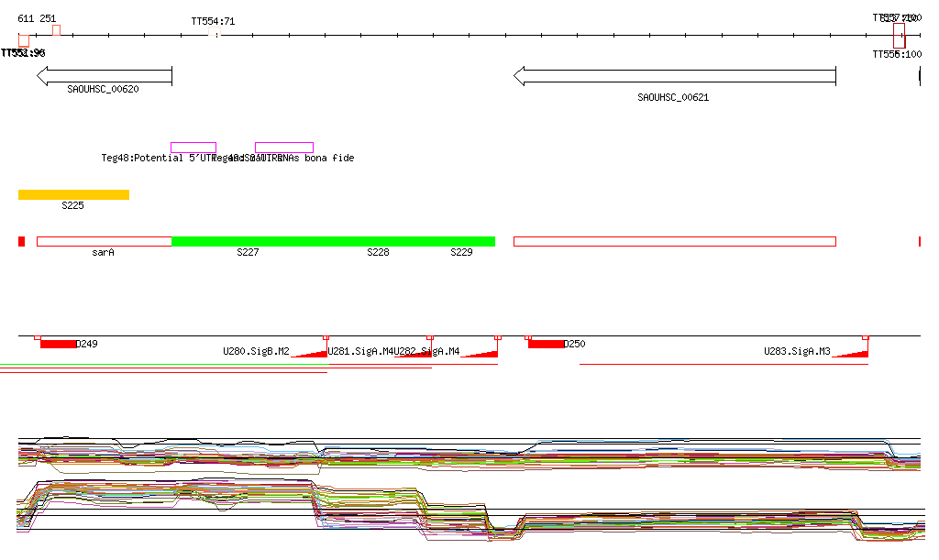Click the yellow S225 segment bar

tap(73, 194)
